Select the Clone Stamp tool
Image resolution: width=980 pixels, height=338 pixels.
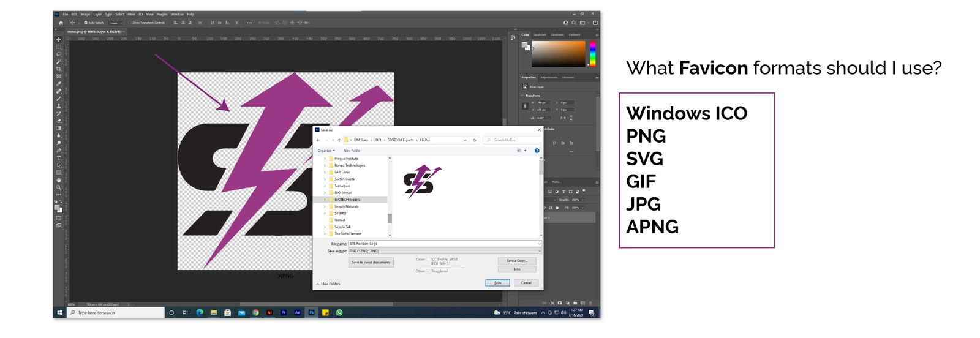click(59, 106)
